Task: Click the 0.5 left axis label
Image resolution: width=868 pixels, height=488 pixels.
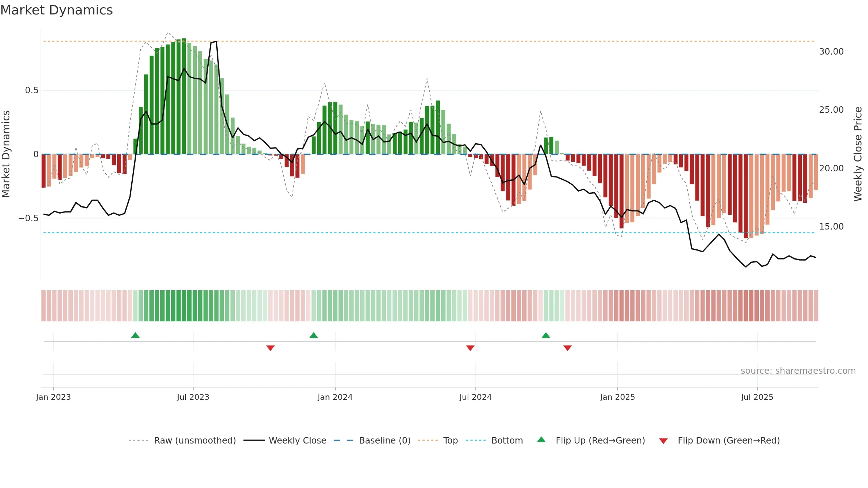Action: pyautogui.click(x=32, y=90)
